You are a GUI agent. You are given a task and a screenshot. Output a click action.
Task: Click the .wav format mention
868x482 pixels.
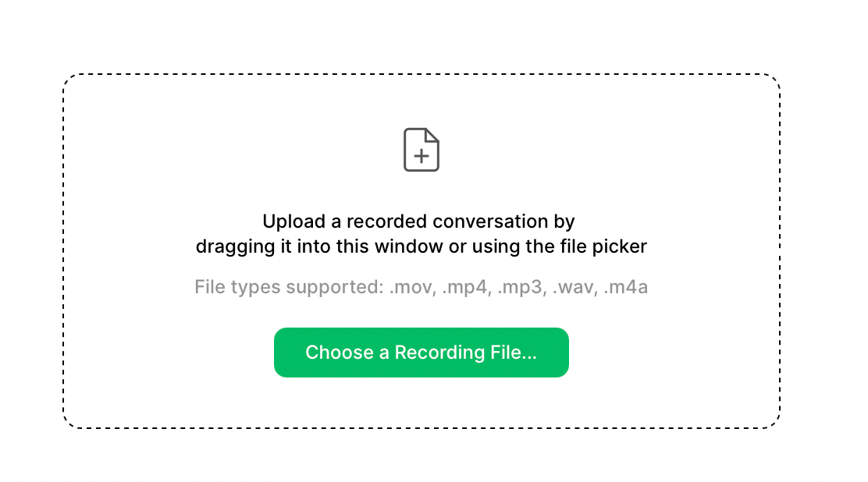tap(575, 287)
